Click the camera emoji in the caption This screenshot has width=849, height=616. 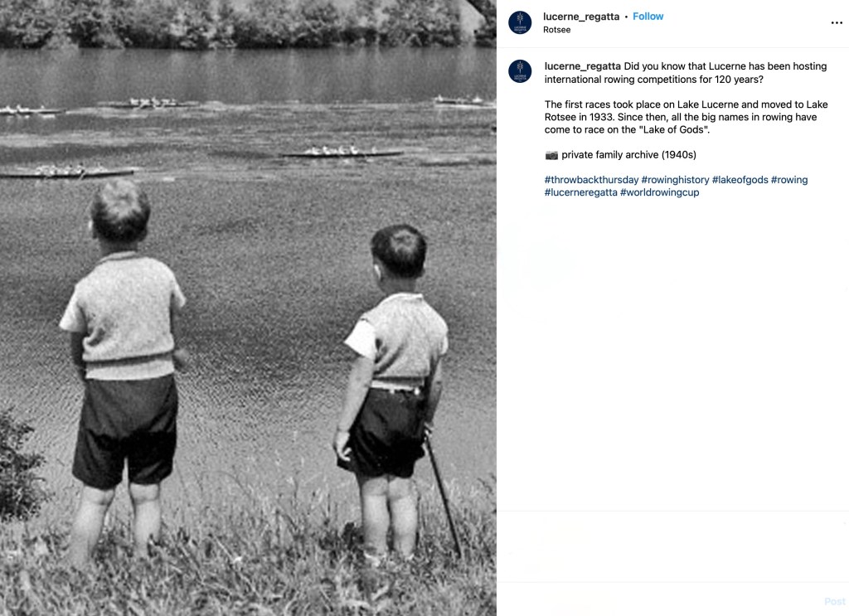point(551,155)
